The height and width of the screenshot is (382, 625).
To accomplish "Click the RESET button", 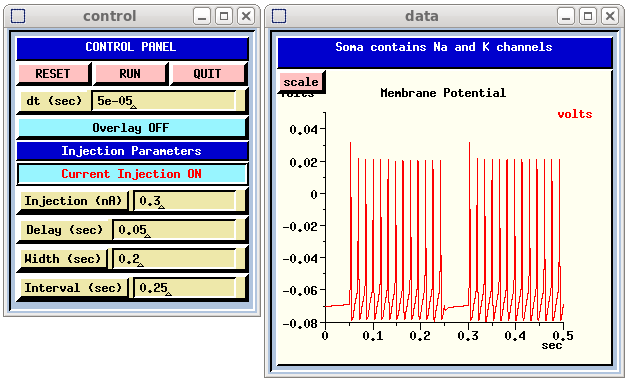I will (x=53, y=74).
